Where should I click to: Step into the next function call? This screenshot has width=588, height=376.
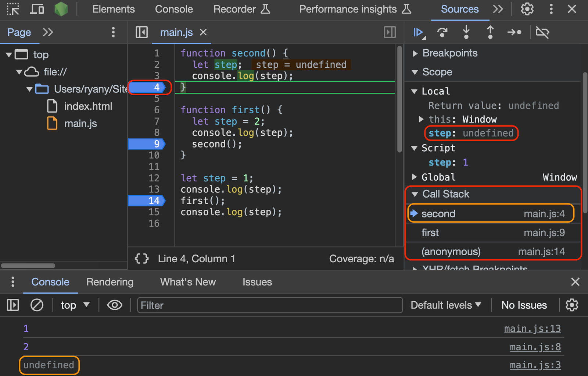tap(466, 32)
